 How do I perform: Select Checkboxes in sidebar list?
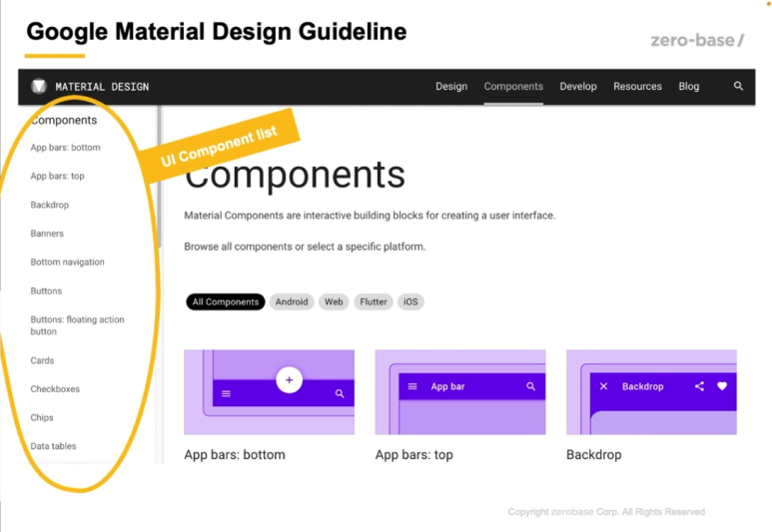click(x=55, y=389)
